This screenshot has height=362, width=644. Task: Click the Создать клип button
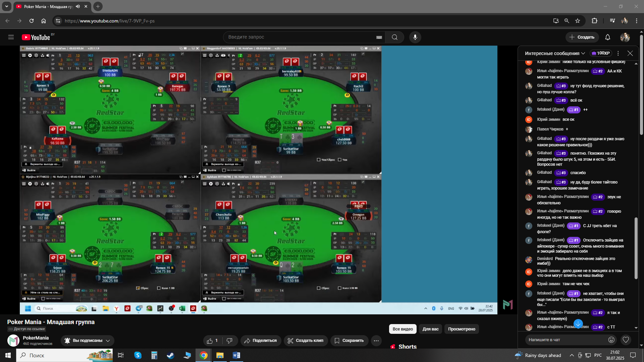coord(306,341)
